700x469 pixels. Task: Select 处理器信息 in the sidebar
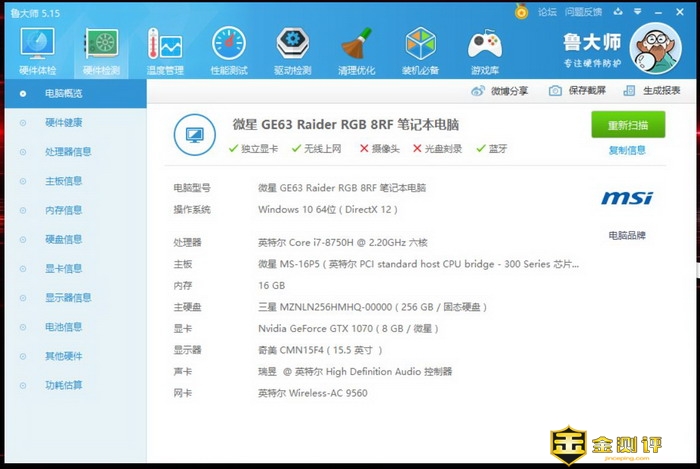[68, 152]
